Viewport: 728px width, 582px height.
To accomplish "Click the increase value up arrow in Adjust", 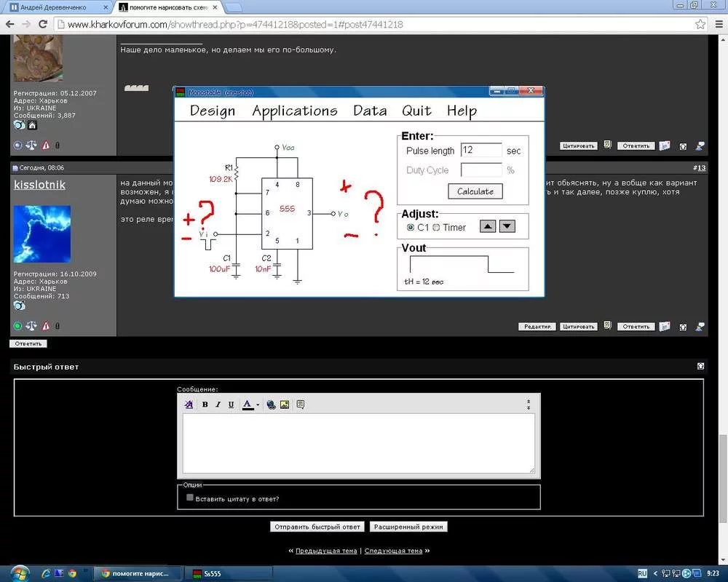I will (488, 227).
